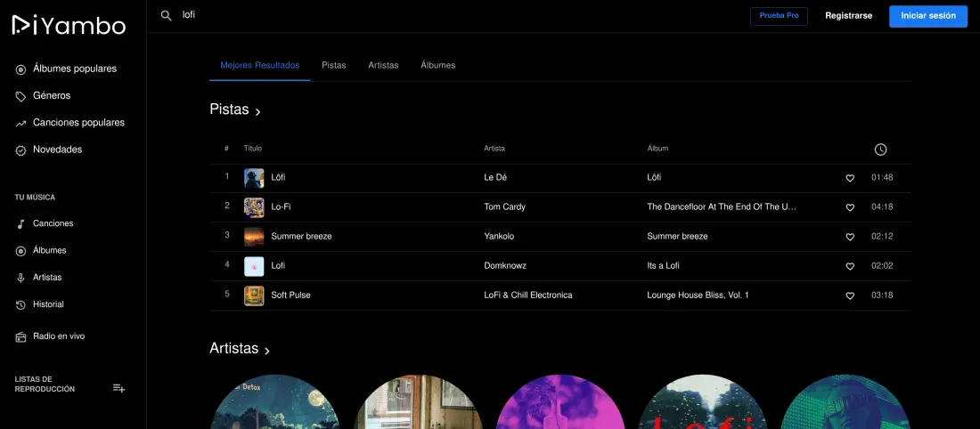
Task: Like the Lôfi track by Le Dé
Action: click(x=850, y=178)
